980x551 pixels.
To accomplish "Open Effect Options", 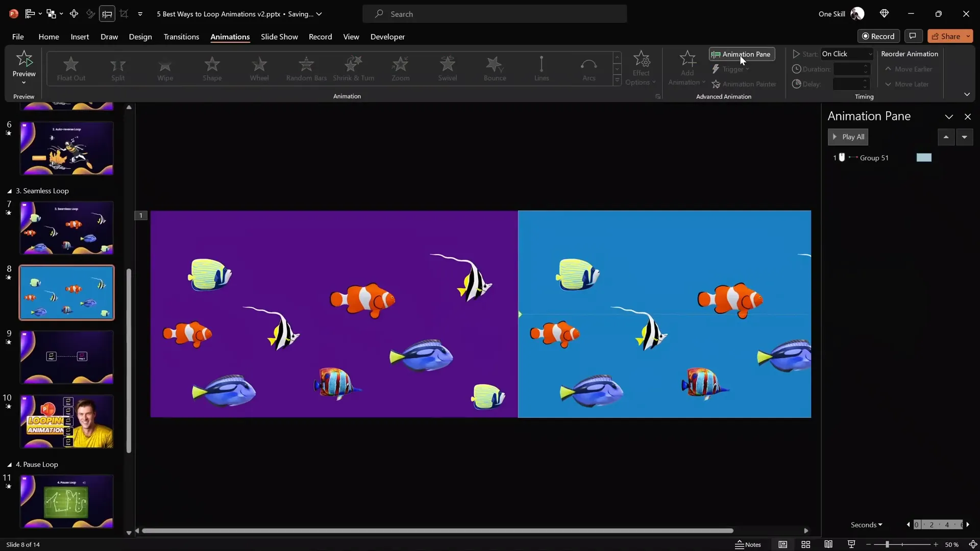I will pyautogui.click(x=641, y=68).
